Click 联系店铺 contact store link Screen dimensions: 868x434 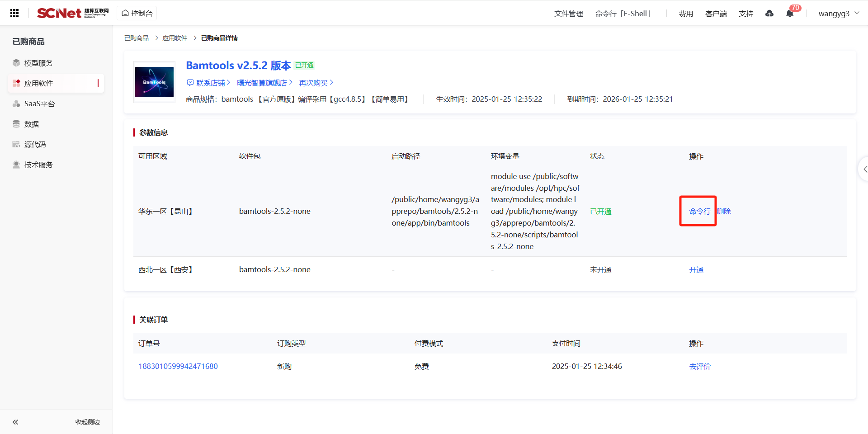pyautogui.click(x=208, y=83)
